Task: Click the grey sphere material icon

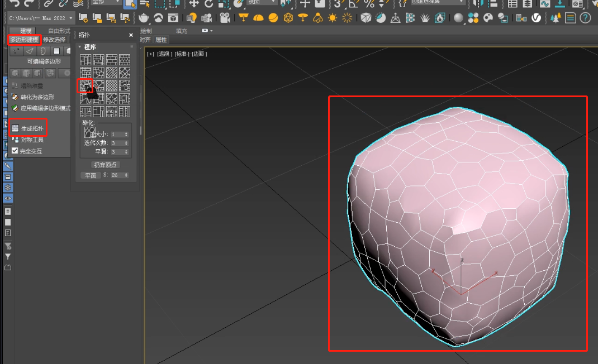Action: [x=458, y=18]
